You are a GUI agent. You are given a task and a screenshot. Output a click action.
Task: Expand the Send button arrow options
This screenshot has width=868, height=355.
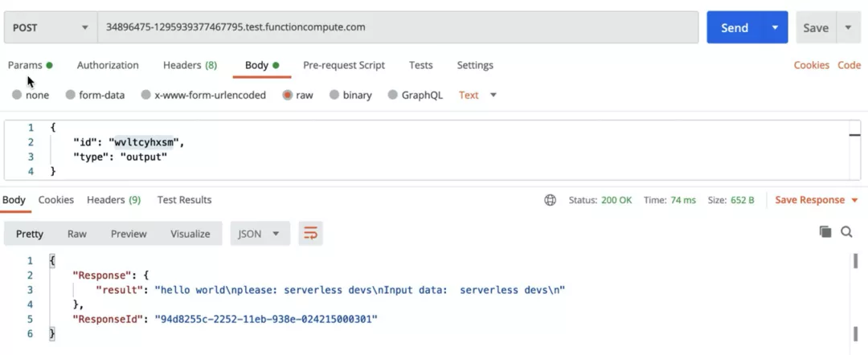775,27
